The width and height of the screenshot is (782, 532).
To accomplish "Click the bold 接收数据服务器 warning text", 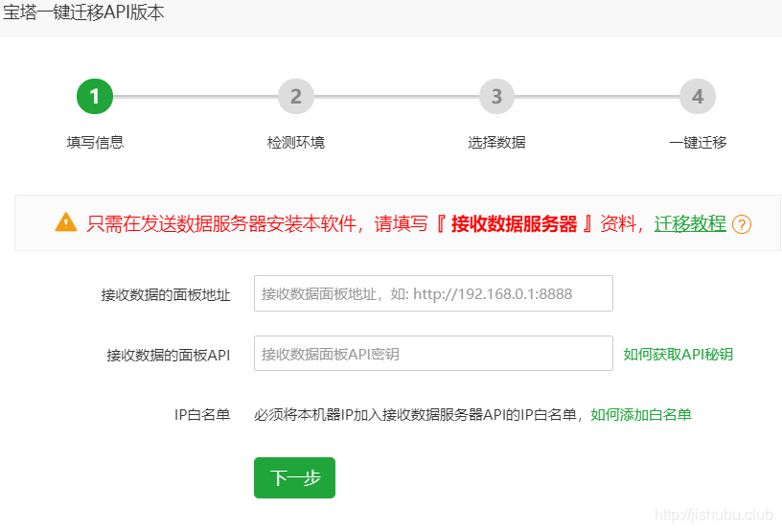I will 515,223.
